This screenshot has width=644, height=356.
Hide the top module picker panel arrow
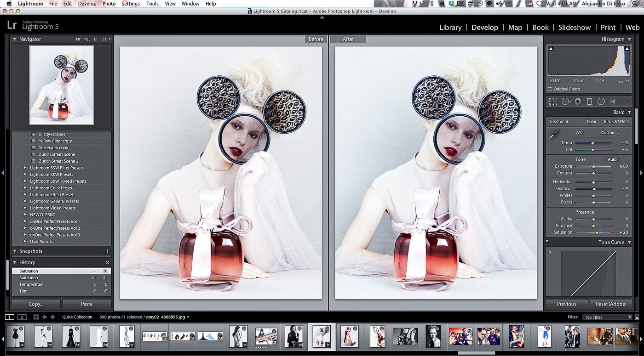[322, 17]
